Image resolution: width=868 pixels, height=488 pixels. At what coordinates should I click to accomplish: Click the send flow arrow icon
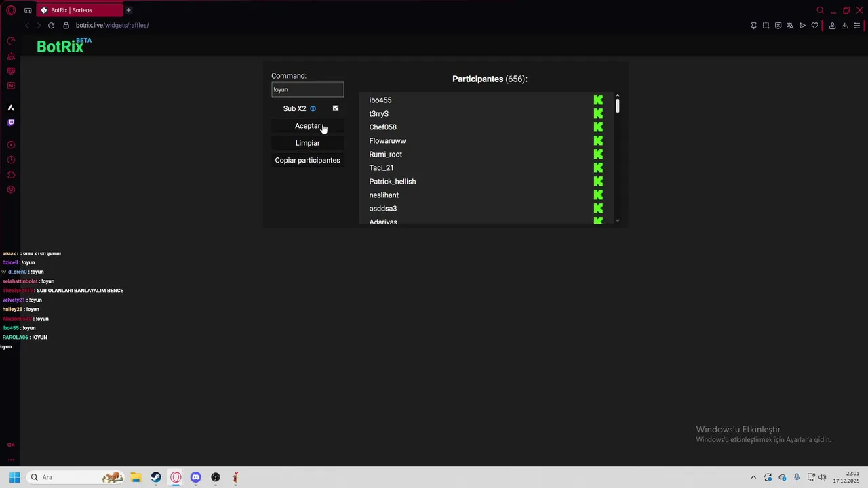(x=802, y=26)
